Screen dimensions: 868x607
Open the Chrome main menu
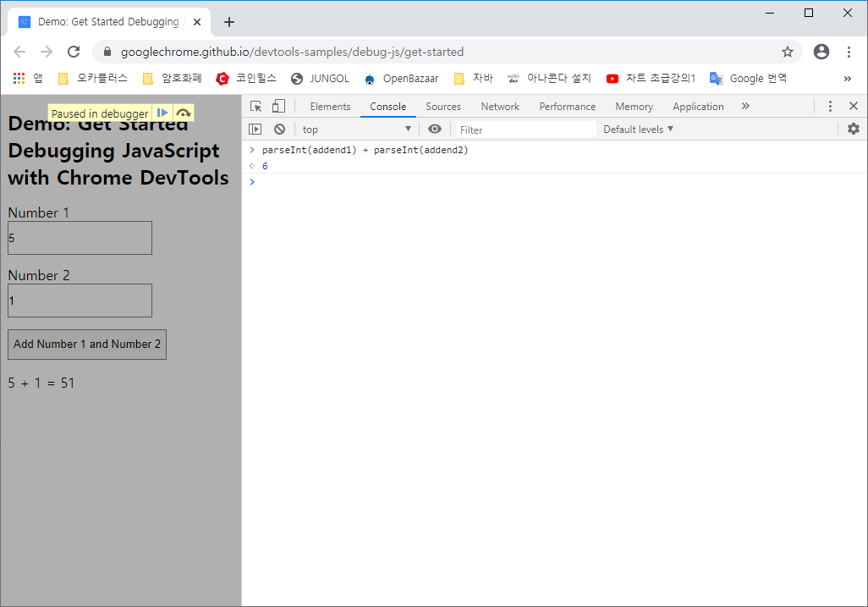coord(849,52)
